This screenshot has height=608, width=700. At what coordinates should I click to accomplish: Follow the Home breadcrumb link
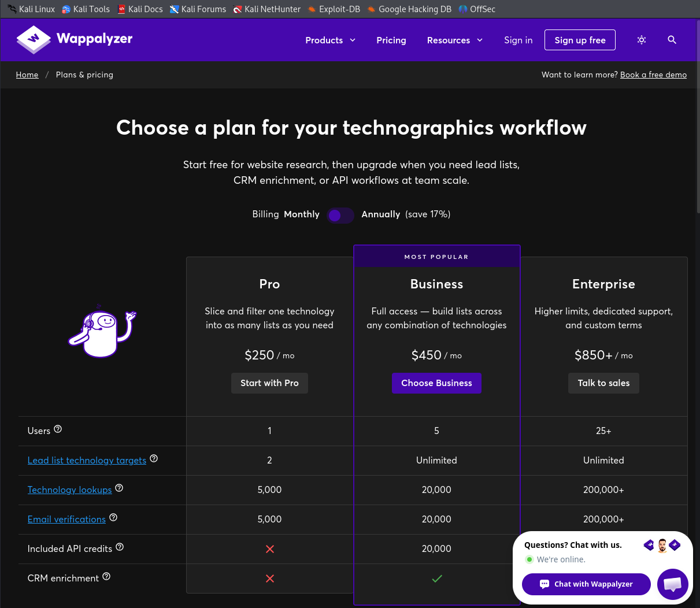[27, 75]
